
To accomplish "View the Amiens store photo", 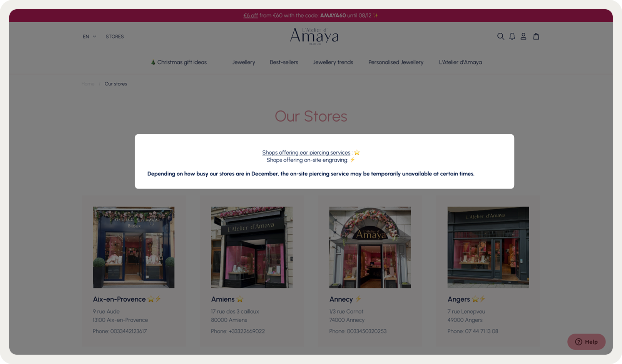I will tap(252, 247).
